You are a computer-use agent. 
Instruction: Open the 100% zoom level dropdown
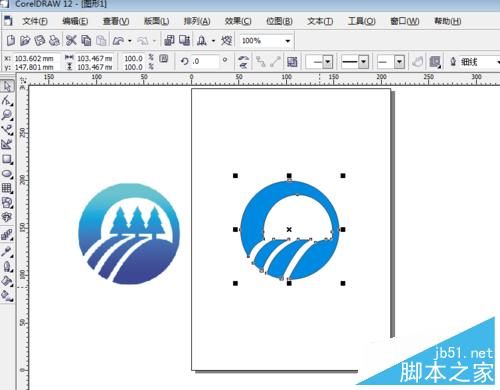tap(287, 41)
